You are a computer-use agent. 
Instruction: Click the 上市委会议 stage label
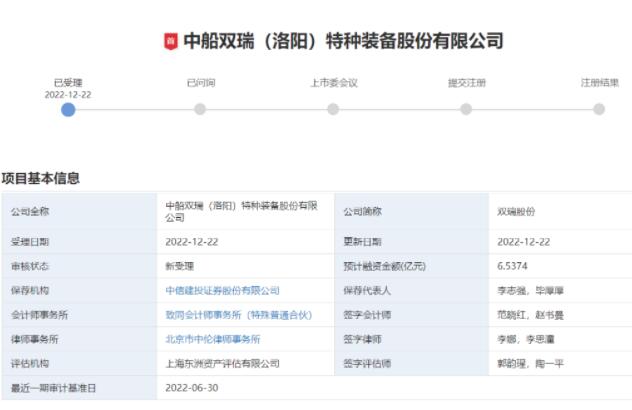(x=334, y=83)
